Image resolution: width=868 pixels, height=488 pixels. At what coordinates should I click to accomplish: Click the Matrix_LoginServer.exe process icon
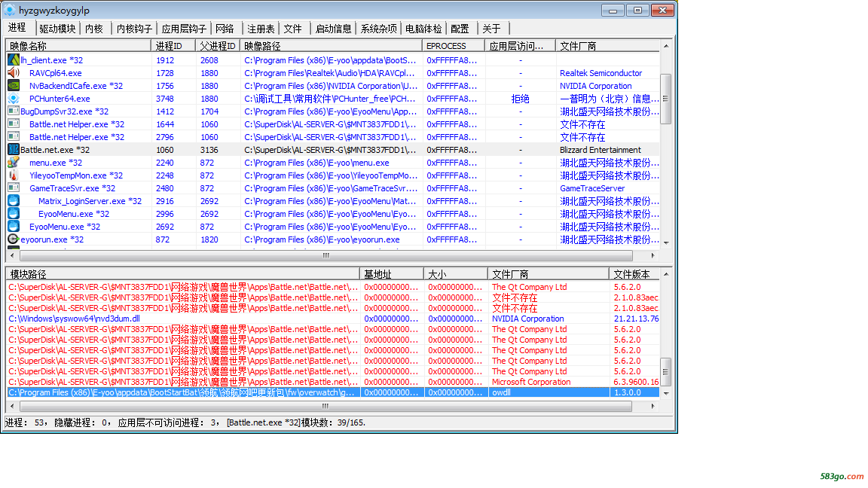click(14, 200)
